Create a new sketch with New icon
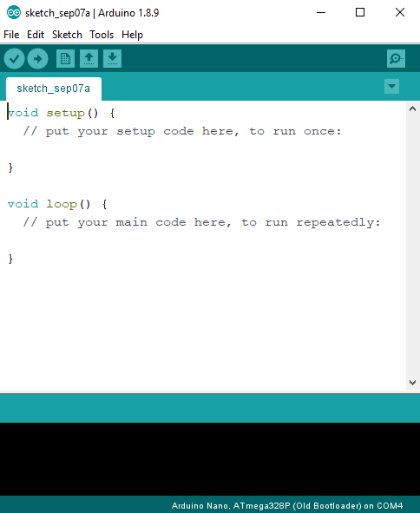420x513 pixels. pos(65,59)
